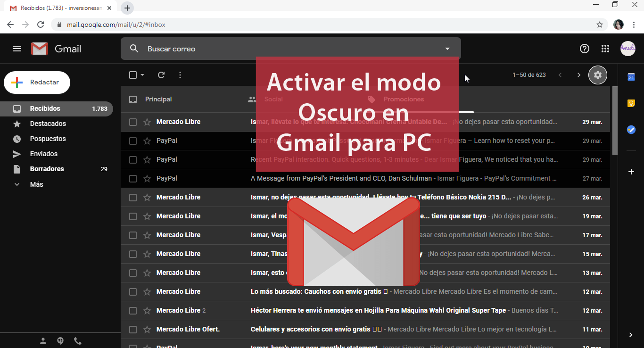Show search options dropdown arrow
Screen dimensions: 644x348
(x=447, y=49)
